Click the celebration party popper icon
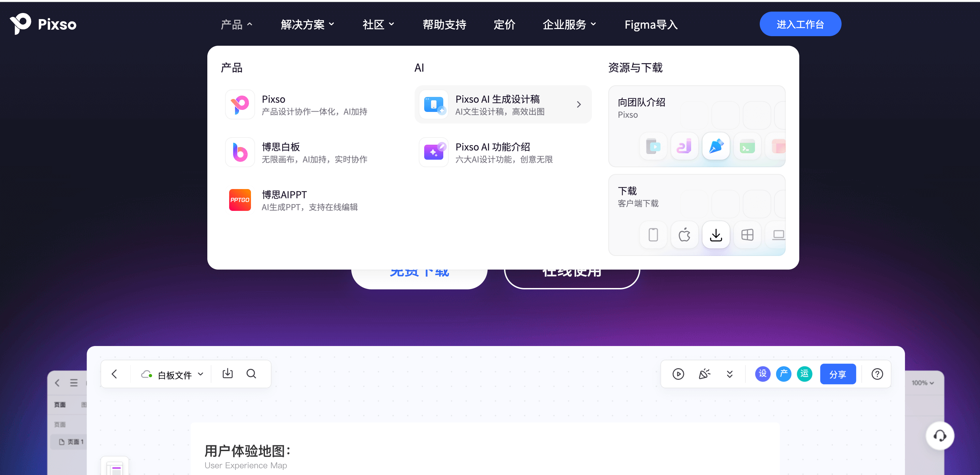The height and width of the screenshot is (475, 980). point(704,374)
